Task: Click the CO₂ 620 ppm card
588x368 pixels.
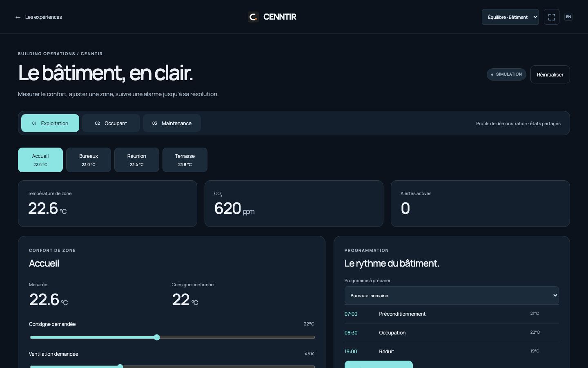Action: pyautogui.click(x=294, y=204)
